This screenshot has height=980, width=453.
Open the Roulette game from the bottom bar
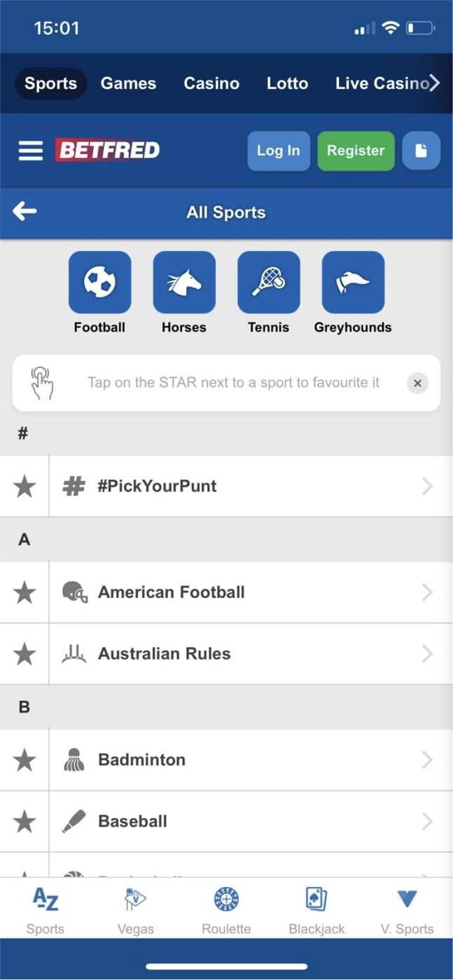click(x=225, y=908)
